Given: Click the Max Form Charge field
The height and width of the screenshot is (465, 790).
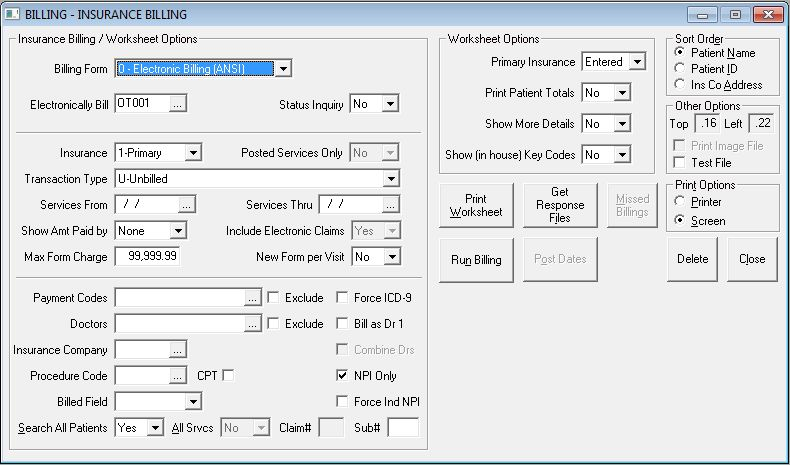Looking at the screenshot, I should click(147, 256).
